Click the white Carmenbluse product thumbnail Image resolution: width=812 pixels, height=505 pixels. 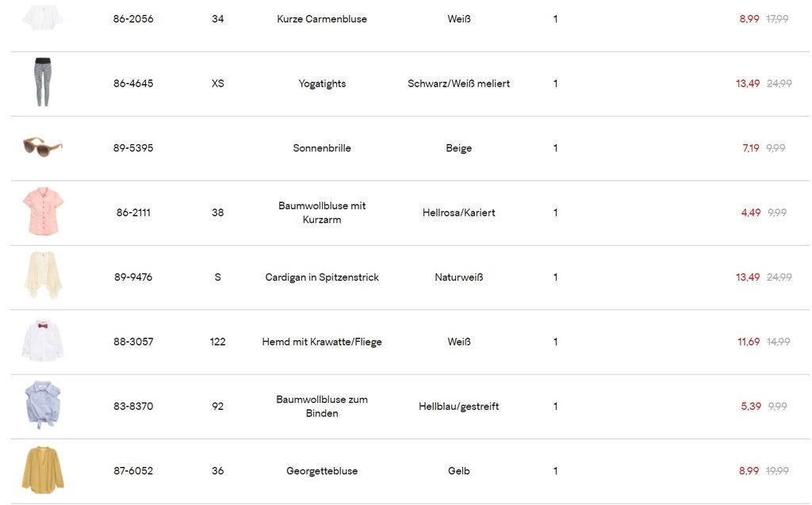pyautogui.click(x=43, y=17)
